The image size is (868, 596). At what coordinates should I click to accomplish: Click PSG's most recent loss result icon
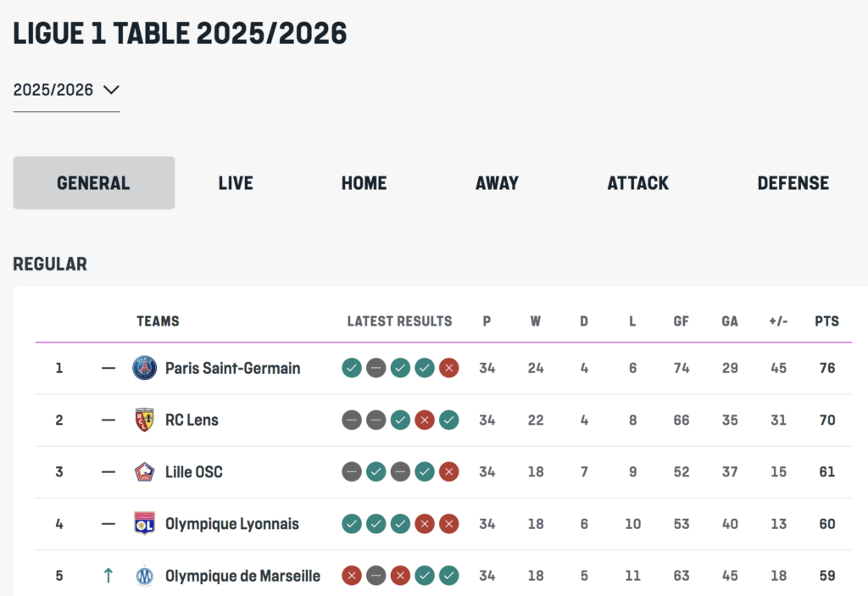449,368
